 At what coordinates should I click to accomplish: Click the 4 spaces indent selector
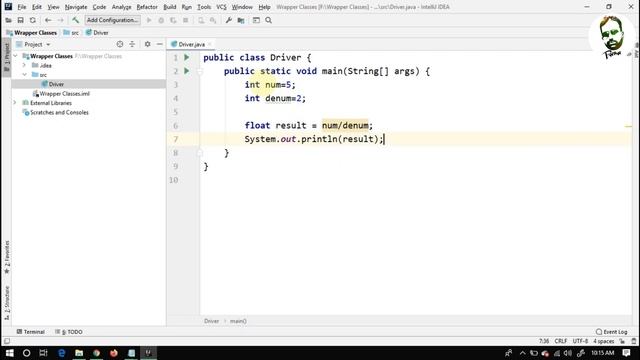[x=604, y=341]
